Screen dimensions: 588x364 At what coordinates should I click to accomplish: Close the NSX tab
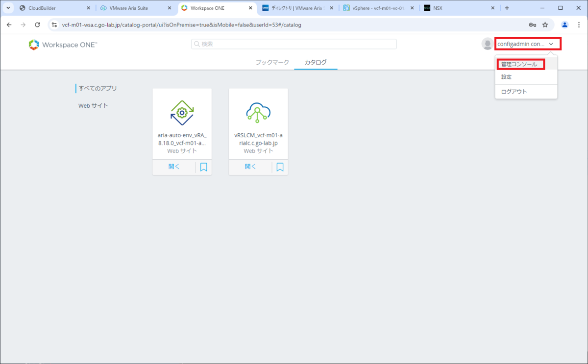coord(492,8)
